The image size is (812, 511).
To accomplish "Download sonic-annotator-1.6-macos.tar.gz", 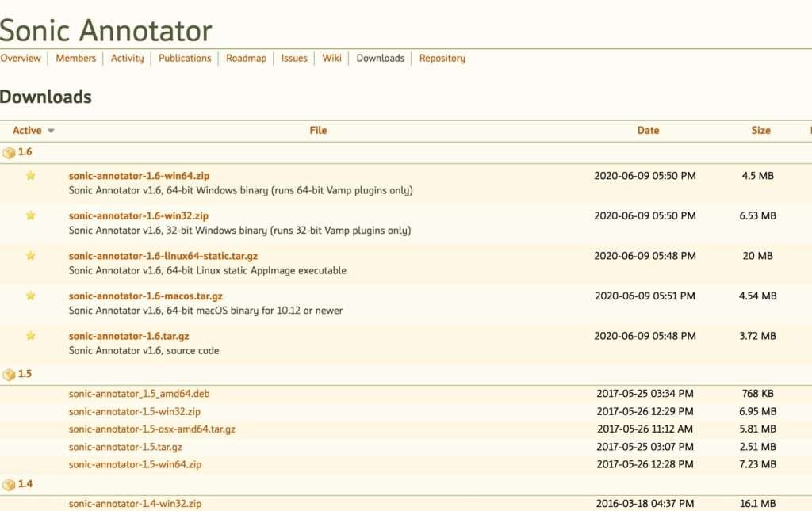I will coord(146,296).
